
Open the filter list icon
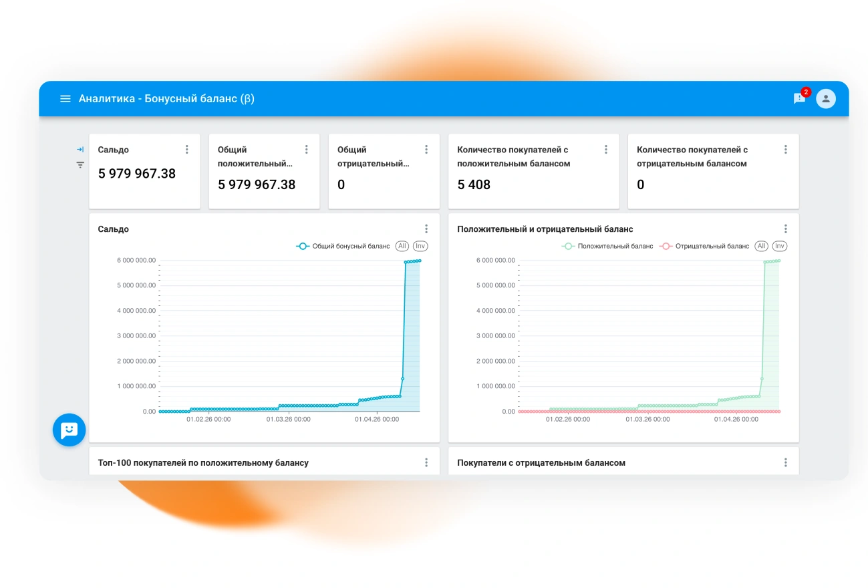coord(80,165)
